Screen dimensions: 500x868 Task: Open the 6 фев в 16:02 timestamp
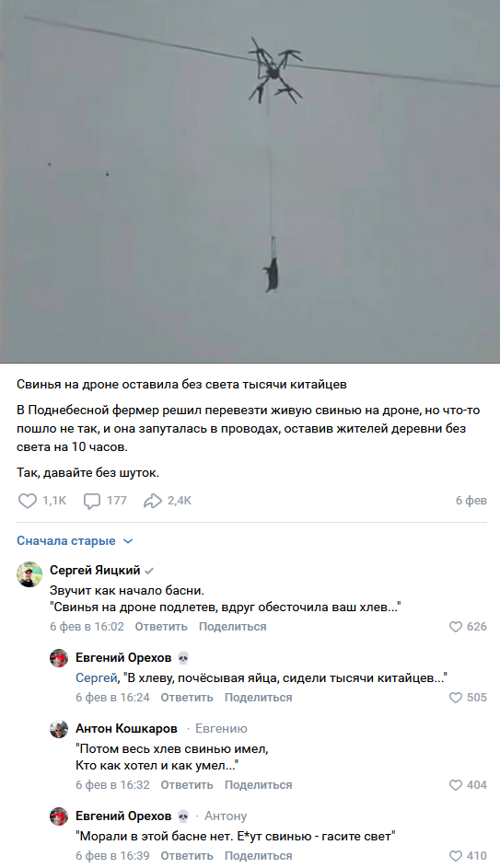[87, 627]
